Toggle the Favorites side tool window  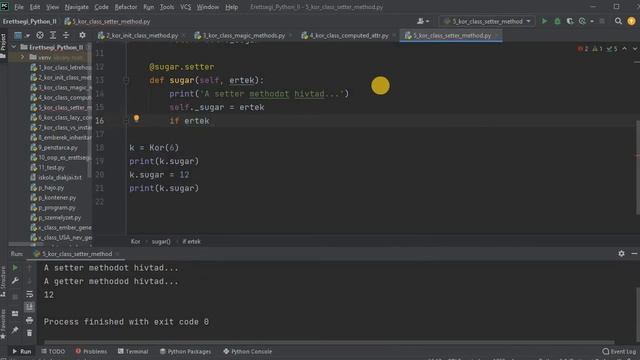(3, 324)
